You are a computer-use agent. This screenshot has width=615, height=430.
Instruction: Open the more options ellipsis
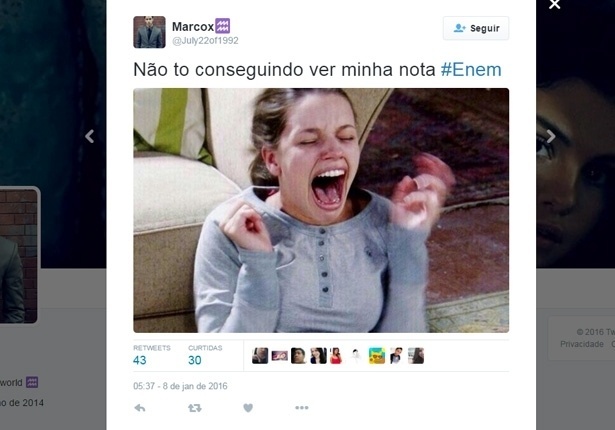[302, 408]
